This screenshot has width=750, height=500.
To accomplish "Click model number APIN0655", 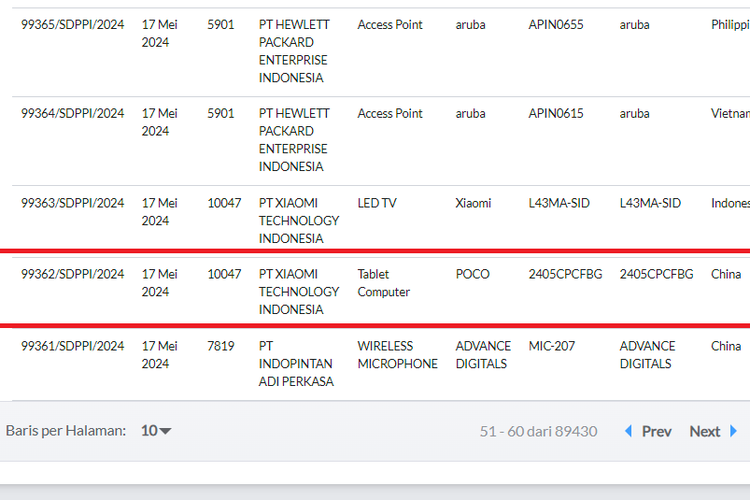I will pyautogui.click(x=556, y=24).
